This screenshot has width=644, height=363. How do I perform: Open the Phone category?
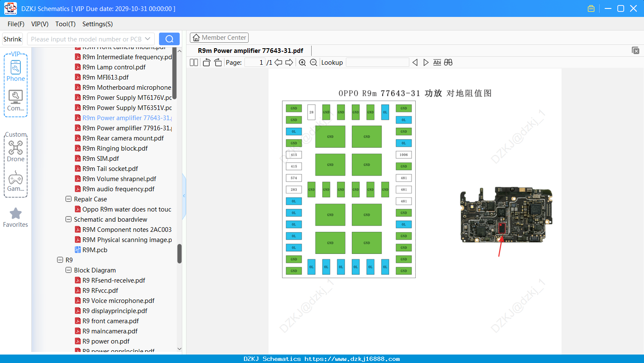[16, 71]
